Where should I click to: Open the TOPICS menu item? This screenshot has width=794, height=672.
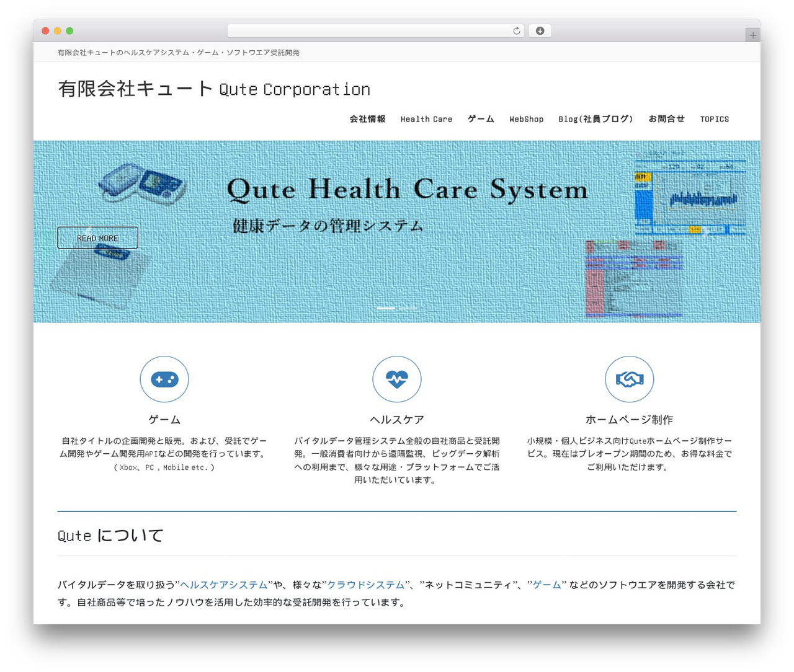[x=715, y=119]
